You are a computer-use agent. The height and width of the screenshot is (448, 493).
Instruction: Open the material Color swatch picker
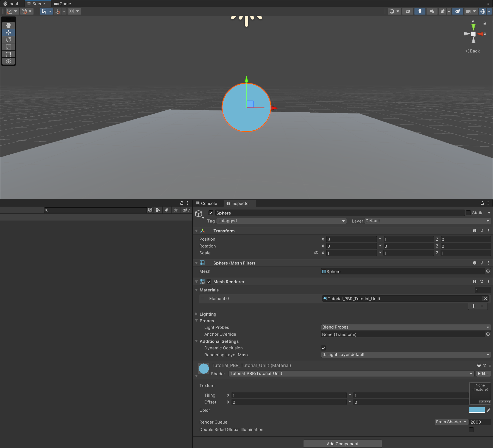click(x=478, y=410)
